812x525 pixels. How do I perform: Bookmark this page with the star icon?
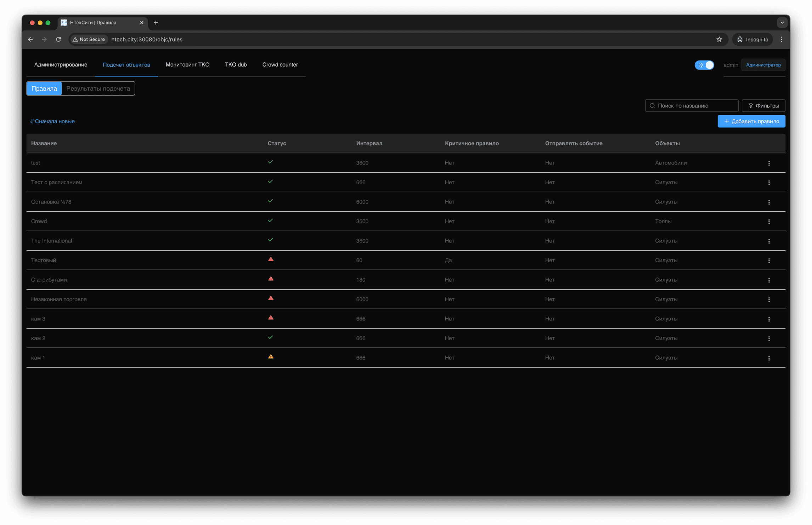click(x=719, y=39)
